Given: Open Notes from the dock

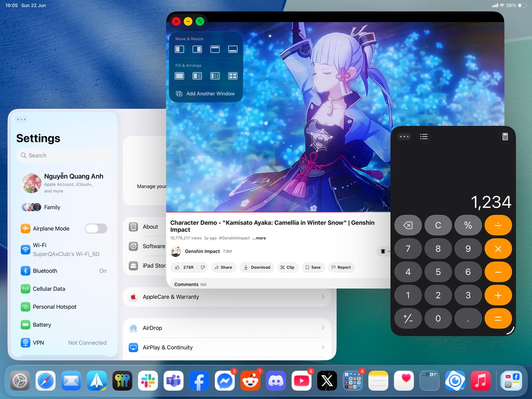Looking at the screenshot, I should point(378,380).
